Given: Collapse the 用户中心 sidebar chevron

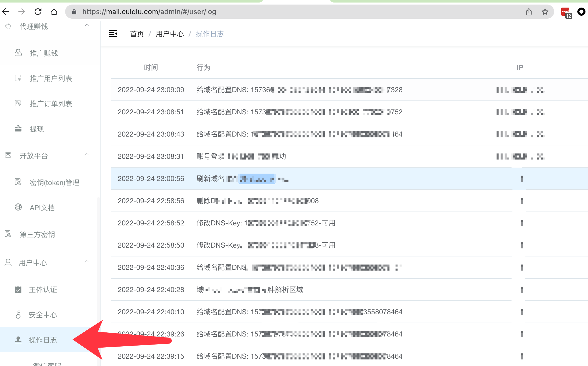Looking at the screenshot, I should pyautogui.click(x=87, y=262).
